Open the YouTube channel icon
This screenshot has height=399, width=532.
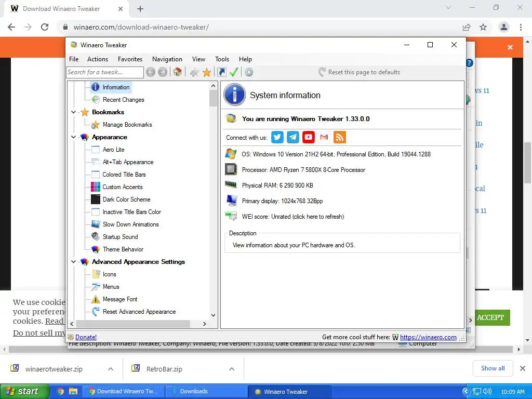point(309,137)
